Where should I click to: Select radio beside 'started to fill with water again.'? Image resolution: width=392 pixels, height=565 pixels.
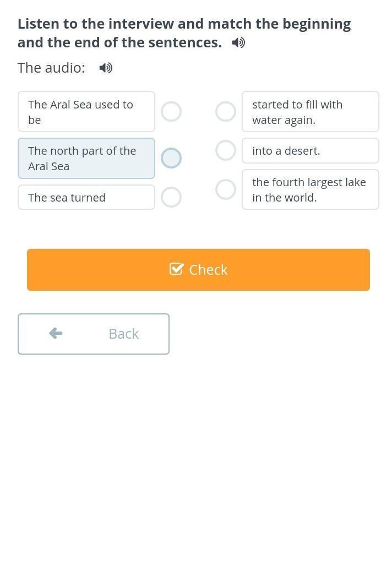(226, 111)
